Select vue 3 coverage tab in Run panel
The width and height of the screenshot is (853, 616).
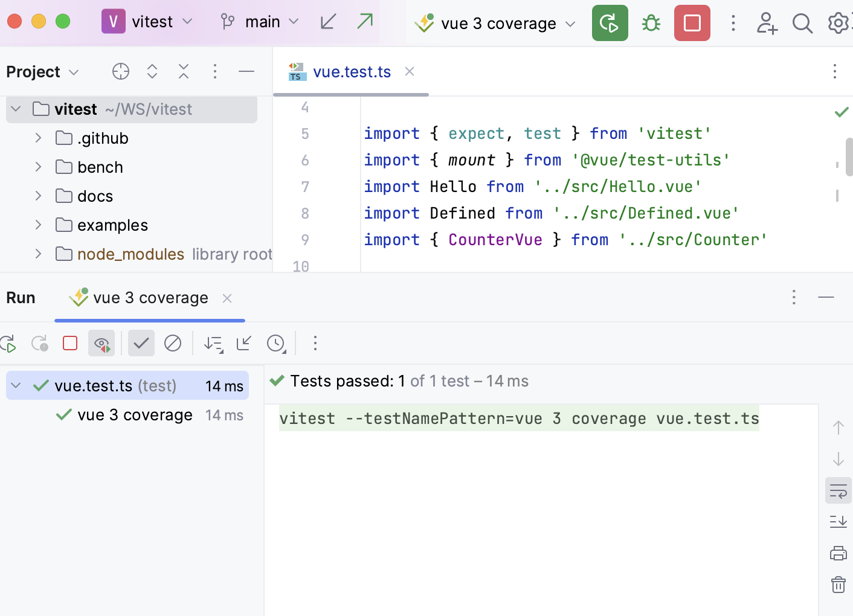[x=150, y=298]
